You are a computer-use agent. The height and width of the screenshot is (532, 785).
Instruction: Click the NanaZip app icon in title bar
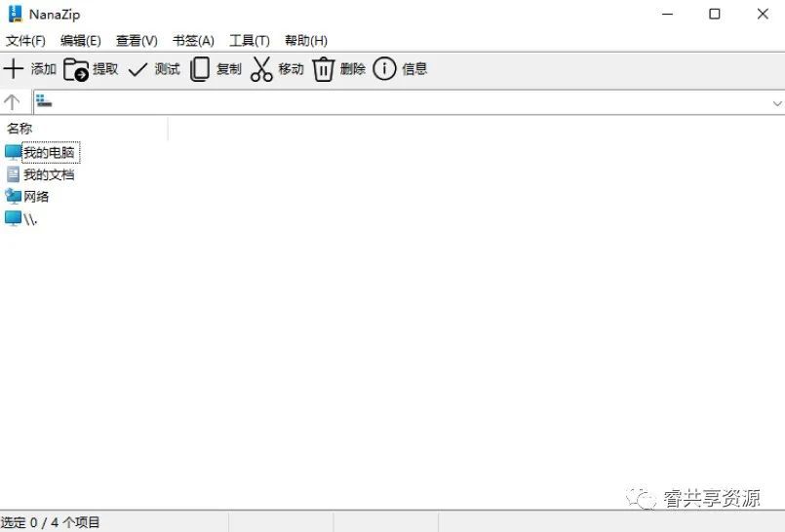tap(15, 14)
